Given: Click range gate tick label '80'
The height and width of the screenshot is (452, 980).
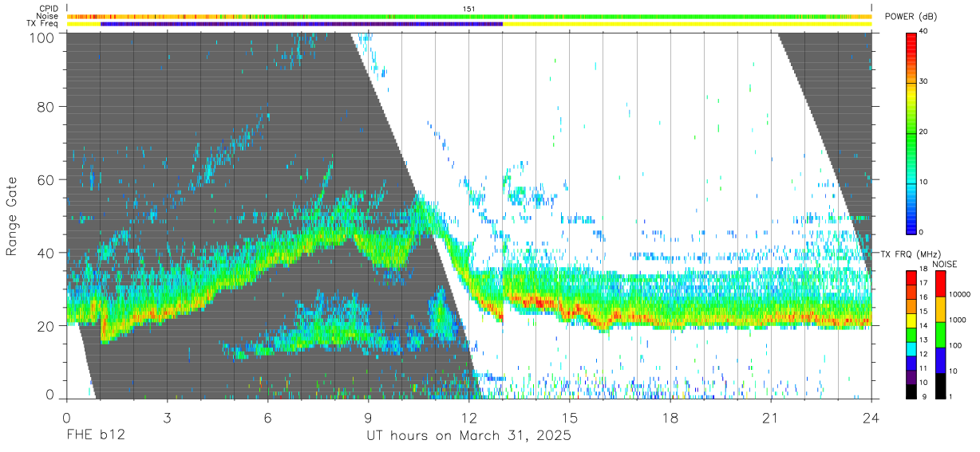Looking at the screenshot, I should (x=47, y=107).
